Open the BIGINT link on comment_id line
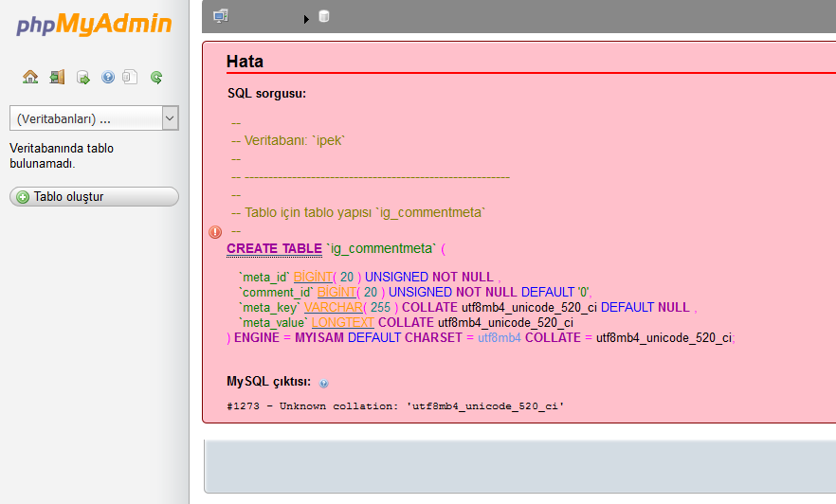 pos(336,292)
